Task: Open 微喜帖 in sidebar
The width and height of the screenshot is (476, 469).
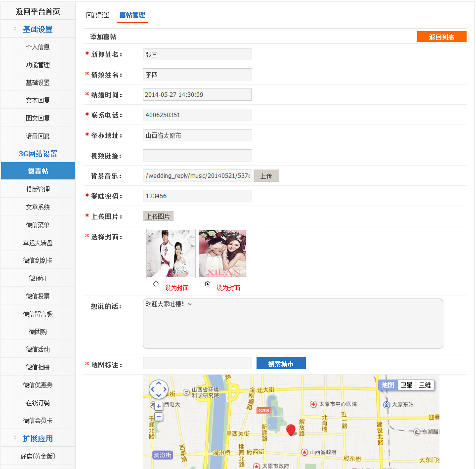Action: tap(38, 171)
